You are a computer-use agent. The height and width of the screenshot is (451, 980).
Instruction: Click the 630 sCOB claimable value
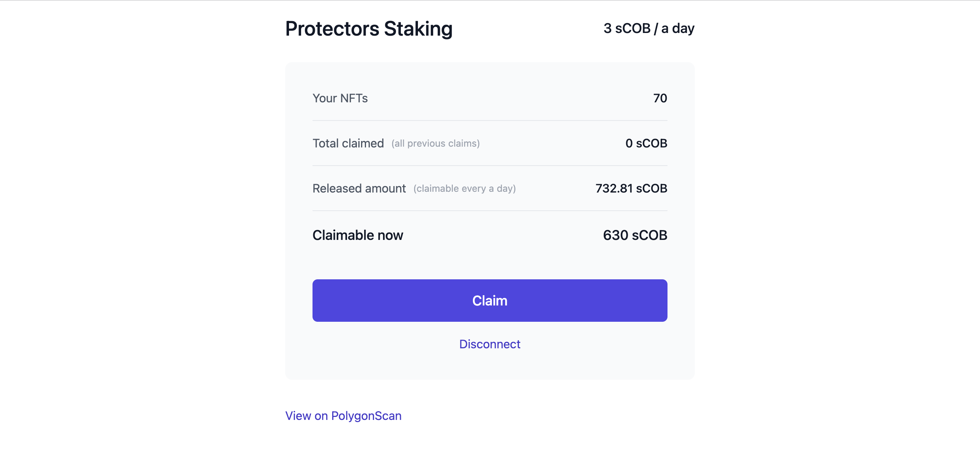pyautogui.click(x=635, y=235)
